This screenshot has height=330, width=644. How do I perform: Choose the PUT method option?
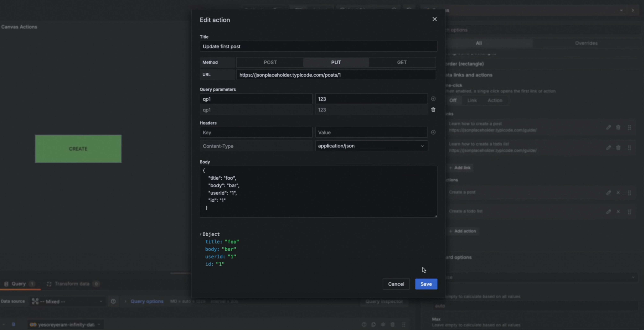tap(336, 62)
